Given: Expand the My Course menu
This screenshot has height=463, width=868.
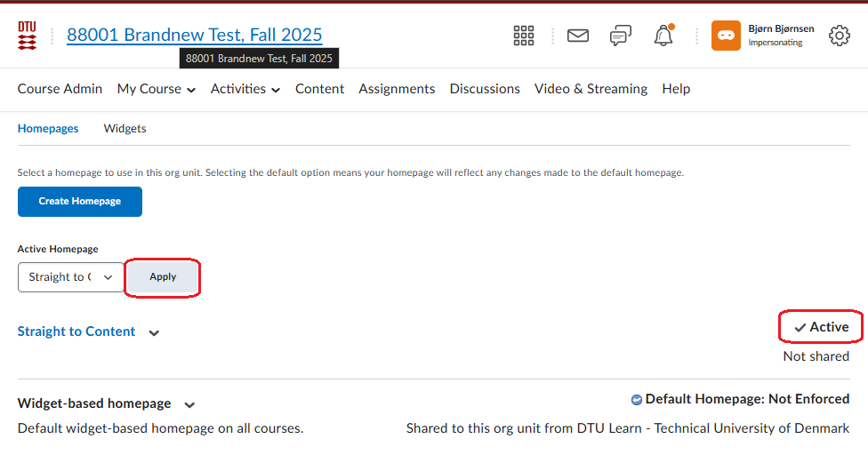Looking at the screenshot, I should coord(157,89).
